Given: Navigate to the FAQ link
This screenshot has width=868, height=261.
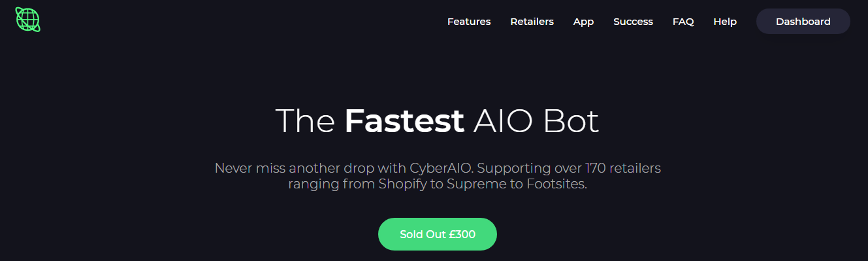Looking at the screenshot, I should tap(683, 22).
